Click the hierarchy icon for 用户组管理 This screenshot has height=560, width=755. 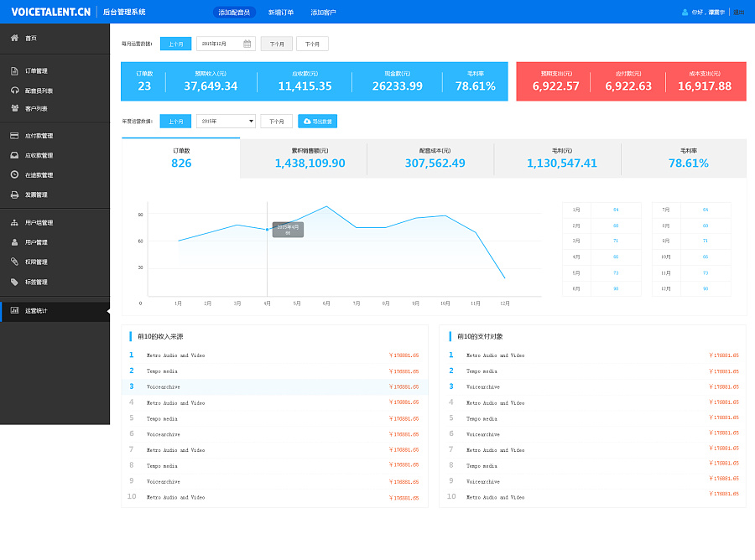coord(14,223)
